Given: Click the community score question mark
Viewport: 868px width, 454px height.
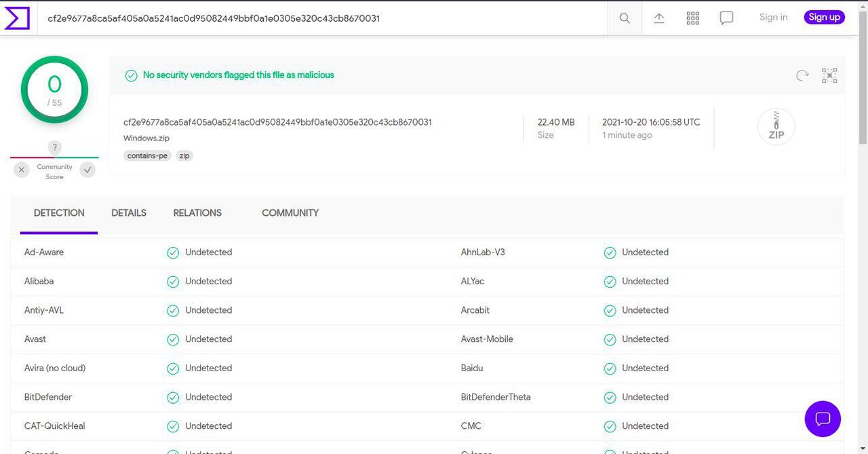Looking at the screenshot, I should 55,147.
